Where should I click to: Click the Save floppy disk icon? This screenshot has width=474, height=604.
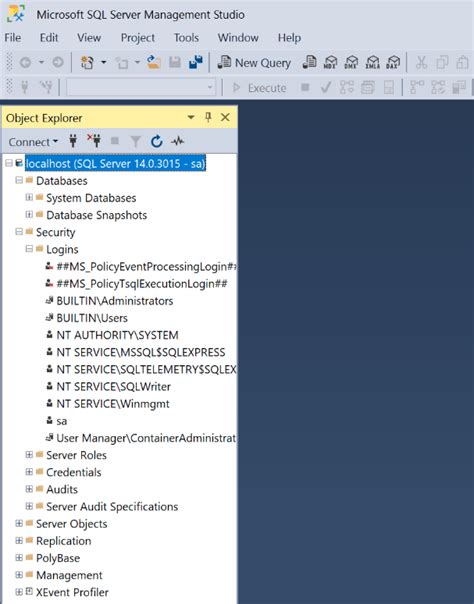point(174,62)
